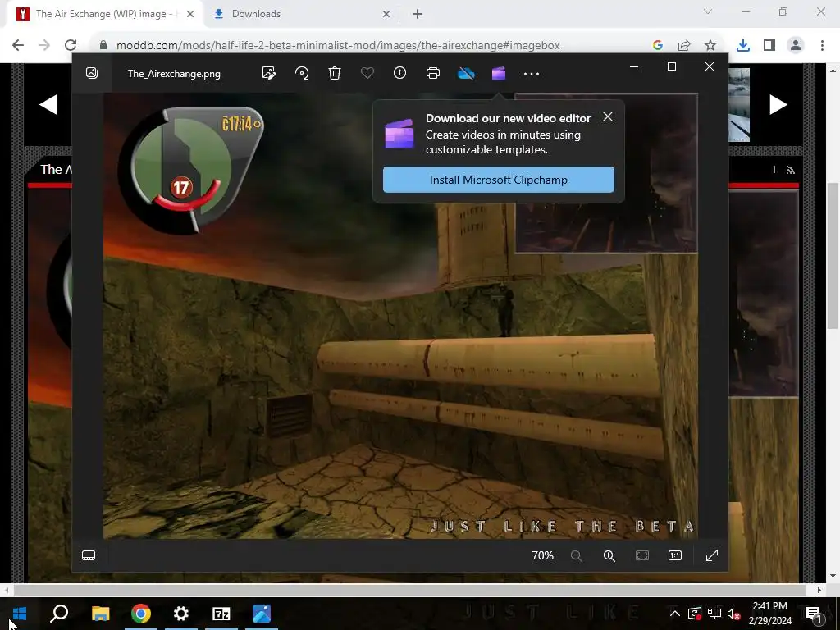Reload the ModDB page
The height and width of the screenshot is (630, 840).
[71, 45]
